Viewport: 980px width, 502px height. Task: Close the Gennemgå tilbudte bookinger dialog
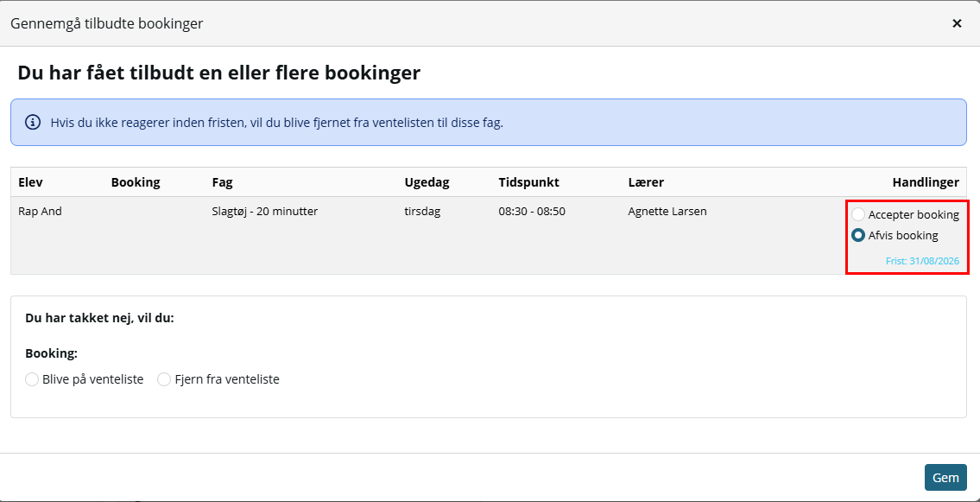click(956, 23)
